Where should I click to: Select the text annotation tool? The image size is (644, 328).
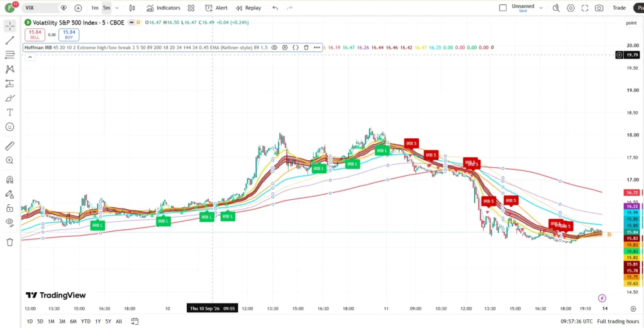click(10, 112)
